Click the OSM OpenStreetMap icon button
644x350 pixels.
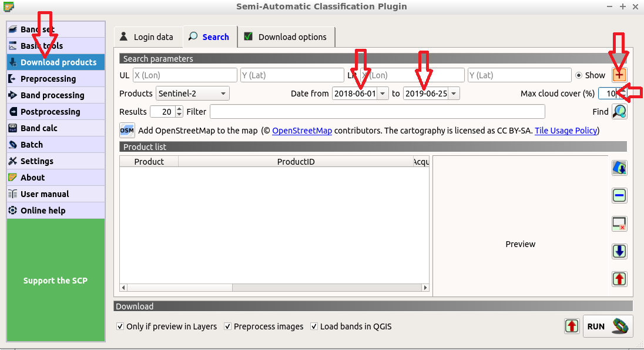(x=127, y=131)
